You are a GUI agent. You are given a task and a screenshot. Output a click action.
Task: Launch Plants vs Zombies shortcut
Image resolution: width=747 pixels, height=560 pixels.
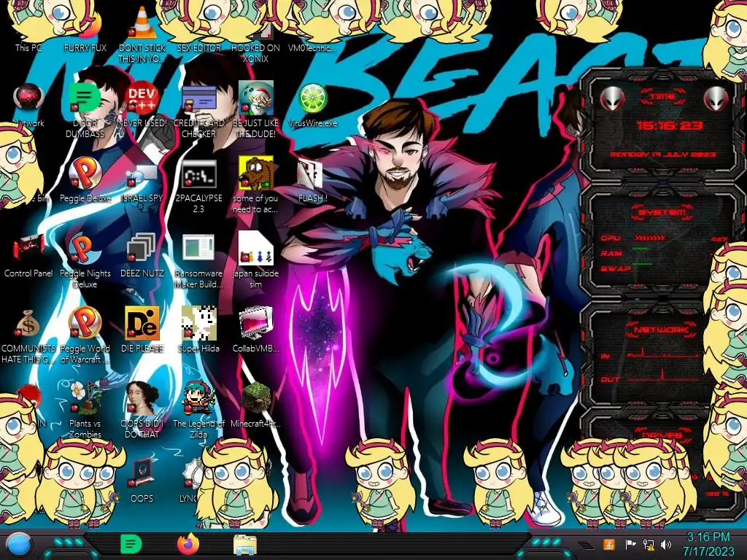[x=85, y=398]
